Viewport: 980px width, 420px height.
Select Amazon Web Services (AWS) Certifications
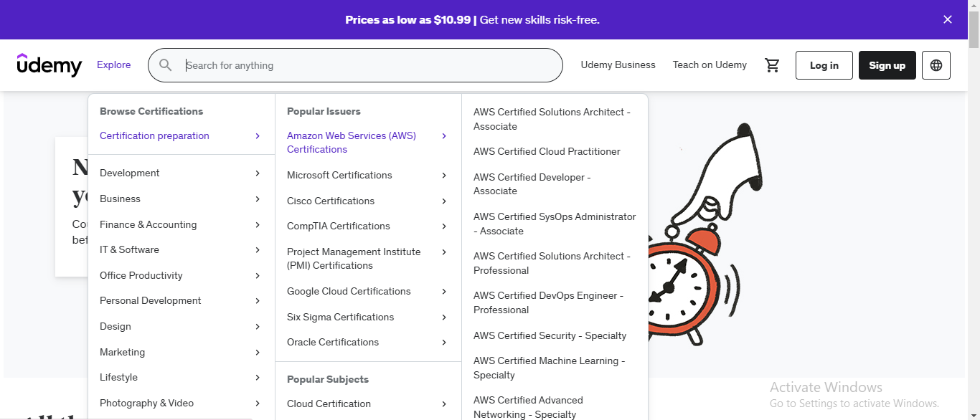[x=368, y=143]
